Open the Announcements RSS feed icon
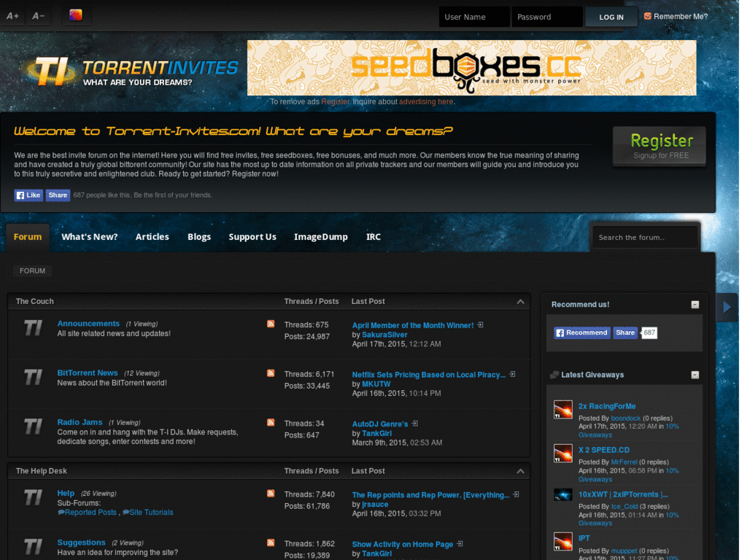Viewport: 747px width, 560px height. (271, 324)
